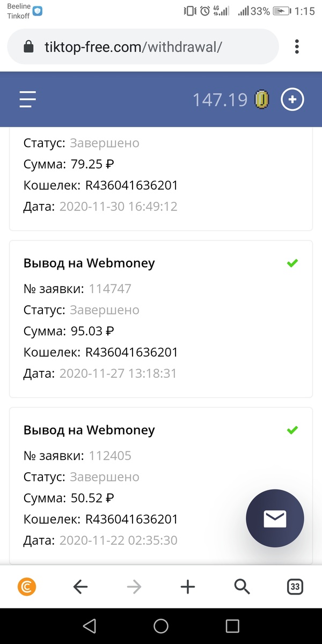This screenshot has width=322, height=644.
Task: Tap the plus icon to add funds
Action: tap(292, 99)
